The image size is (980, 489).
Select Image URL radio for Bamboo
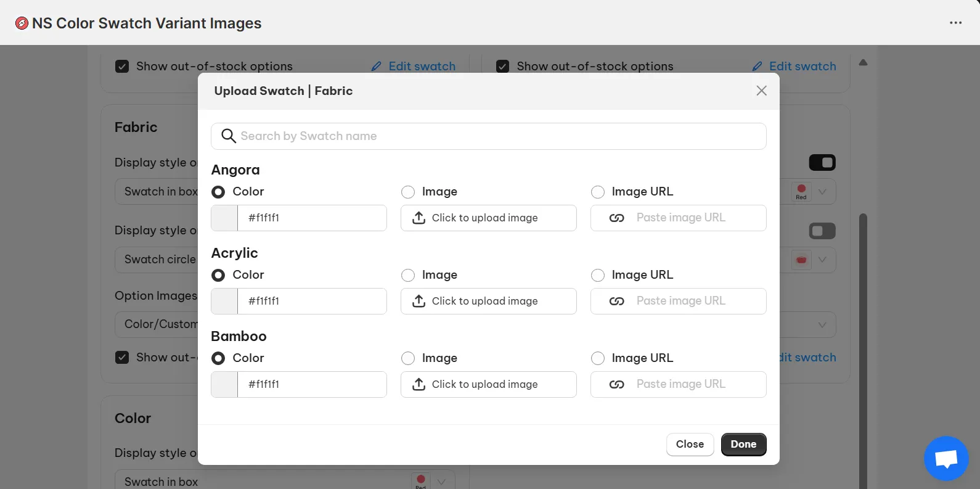pyautogui.click(x=598, y=358)
